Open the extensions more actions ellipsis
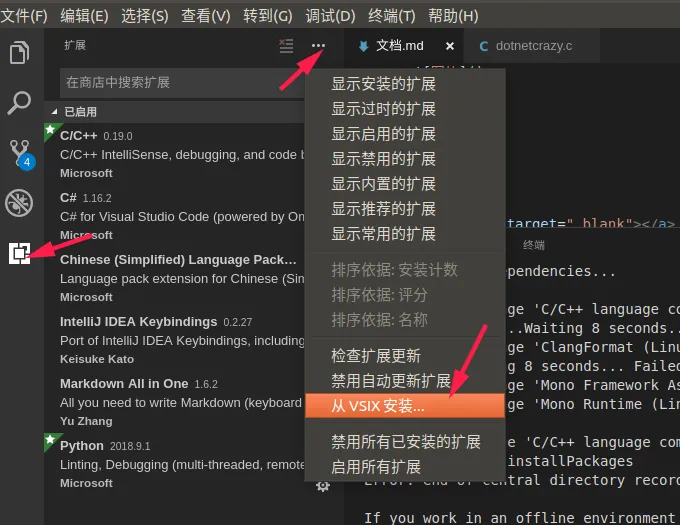The width and height of the screenshot is (680, 525). click(x=318, y=46)
